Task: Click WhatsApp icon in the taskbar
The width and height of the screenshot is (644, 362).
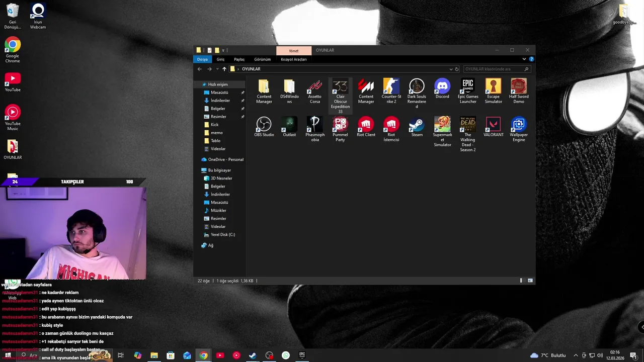Action: coord(286,355)
